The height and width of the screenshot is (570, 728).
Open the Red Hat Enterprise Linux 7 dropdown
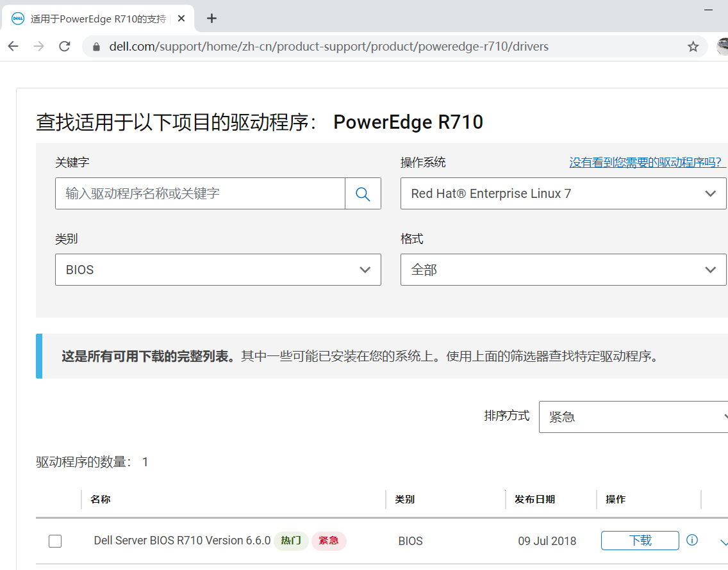563,193
